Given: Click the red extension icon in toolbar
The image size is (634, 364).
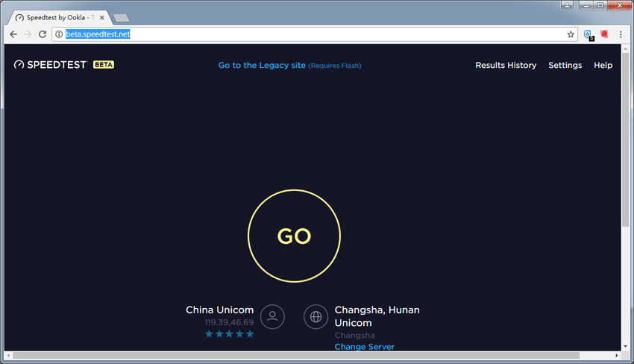Looking at the screenshot, I should (x=604, y=34).
